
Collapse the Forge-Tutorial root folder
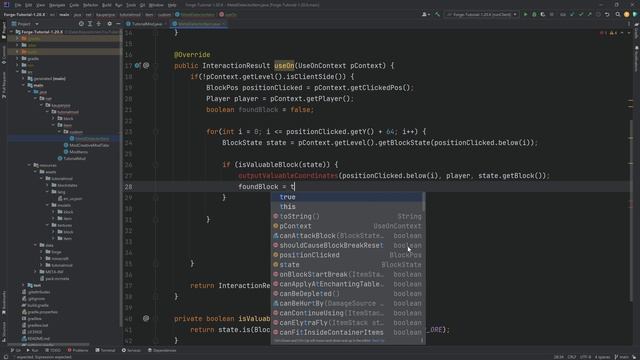pos(12,32)
